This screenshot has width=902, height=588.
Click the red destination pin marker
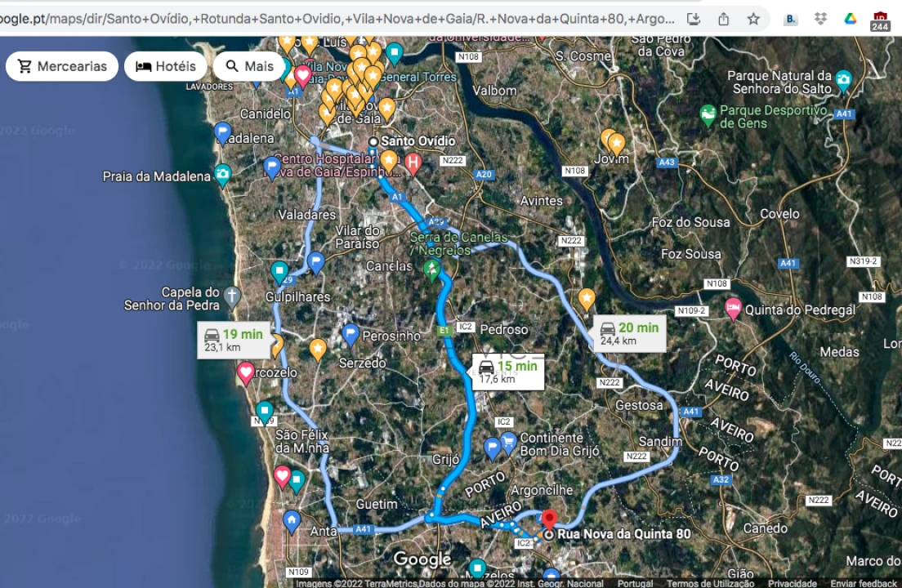click(x=549, y=519)
